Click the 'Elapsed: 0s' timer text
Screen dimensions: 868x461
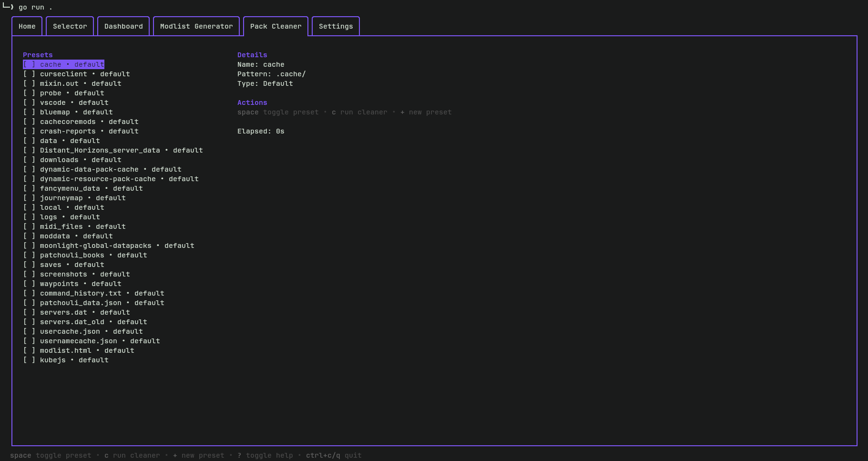pos(261,131)
